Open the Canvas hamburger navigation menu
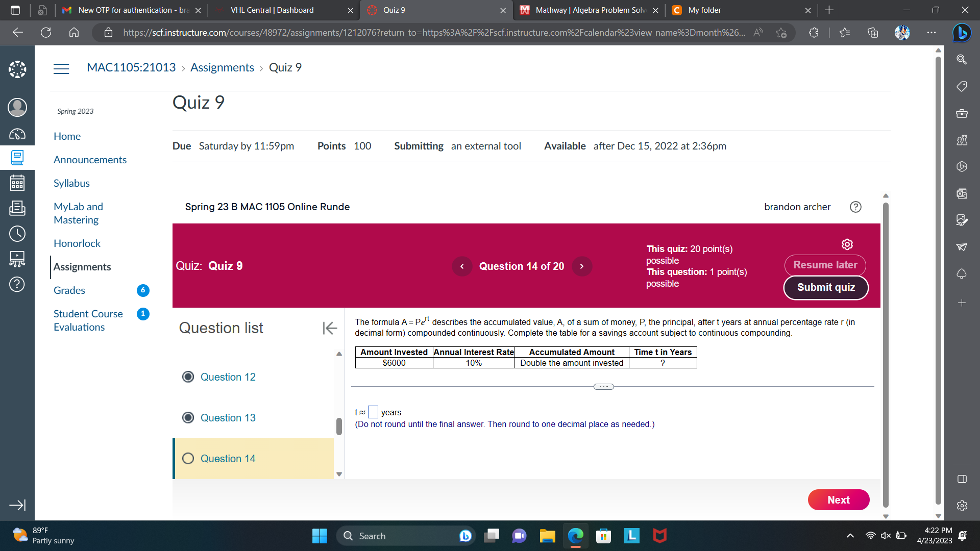This screenshot has height=551, width=980. pos(61,68)
